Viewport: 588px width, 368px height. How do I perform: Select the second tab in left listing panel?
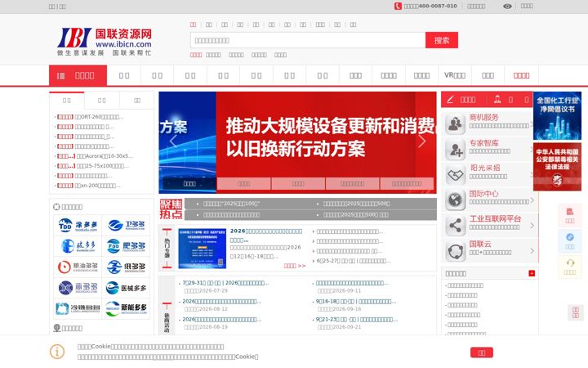pyautogui.click(x=101, y=101)
